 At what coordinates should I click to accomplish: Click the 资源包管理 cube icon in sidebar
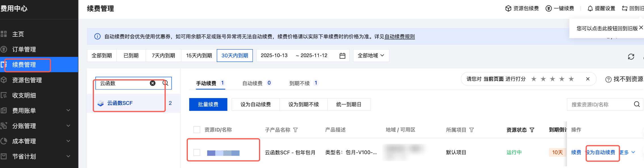pos(4,80)
